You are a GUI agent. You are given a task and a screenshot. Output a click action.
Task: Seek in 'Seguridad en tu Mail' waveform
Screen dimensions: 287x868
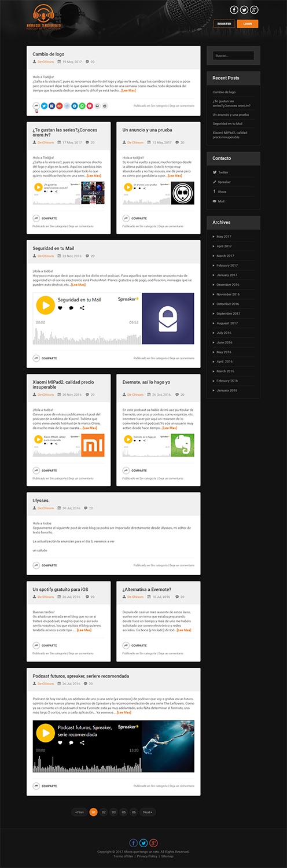point(87,337)
